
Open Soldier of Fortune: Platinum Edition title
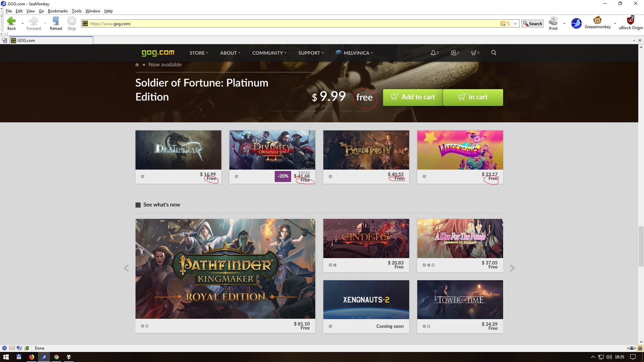(202, 90)
